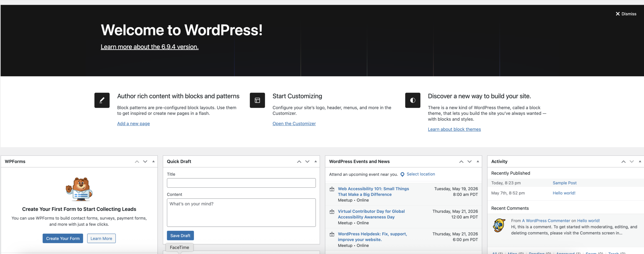
Task: Click the calendar icon beside Virtual Contributor Day
Action: coord(332,212)
